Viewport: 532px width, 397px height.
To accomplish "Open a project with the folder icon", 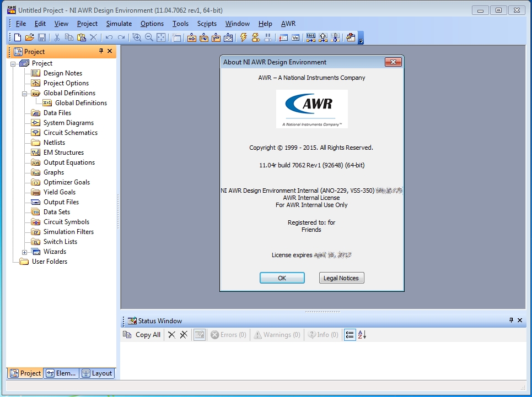I will click(x=30, y=37).
